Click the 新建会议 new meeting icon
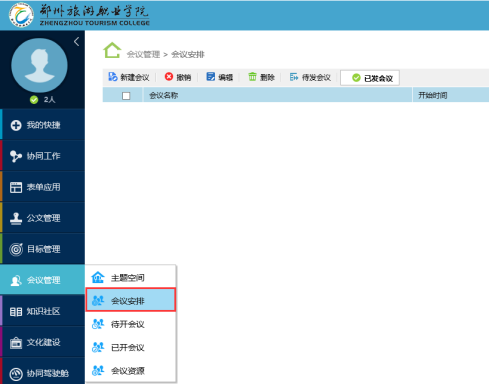The height and width of the screenshot is (384, 489). point(113,77)
